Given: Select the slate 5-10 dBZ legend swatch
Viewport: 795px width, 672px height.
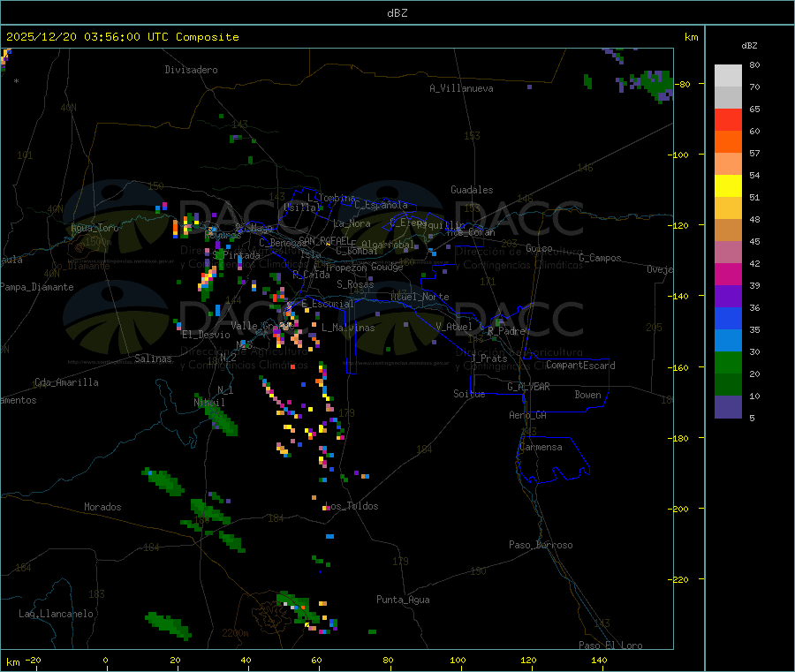Looking at the screenshot, I should pos(728,407).
